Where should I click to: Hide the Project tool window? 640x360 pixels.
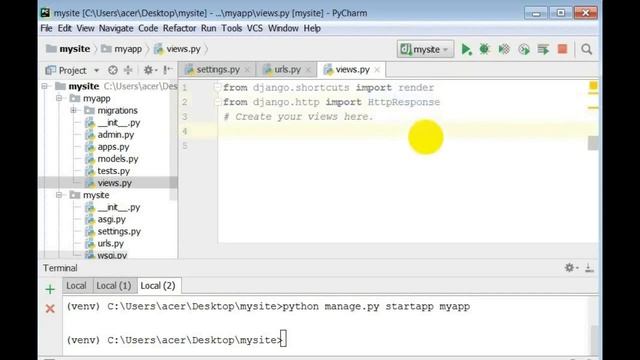[x=167, y=70]
